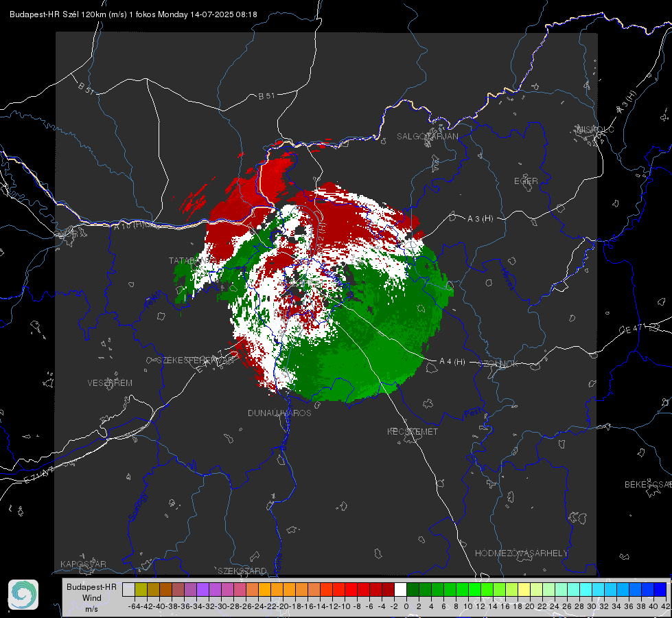Click the KAPOSVAR city label
Image resolution: width=672 pixels, height=618 pixels.
[83, 564]
